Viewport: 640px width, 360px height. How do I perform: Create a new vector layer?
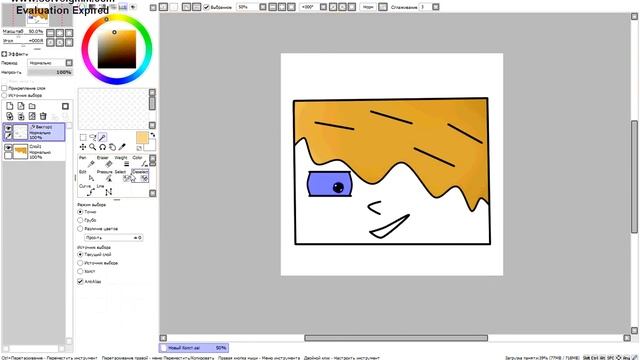(x=21, y=106)
